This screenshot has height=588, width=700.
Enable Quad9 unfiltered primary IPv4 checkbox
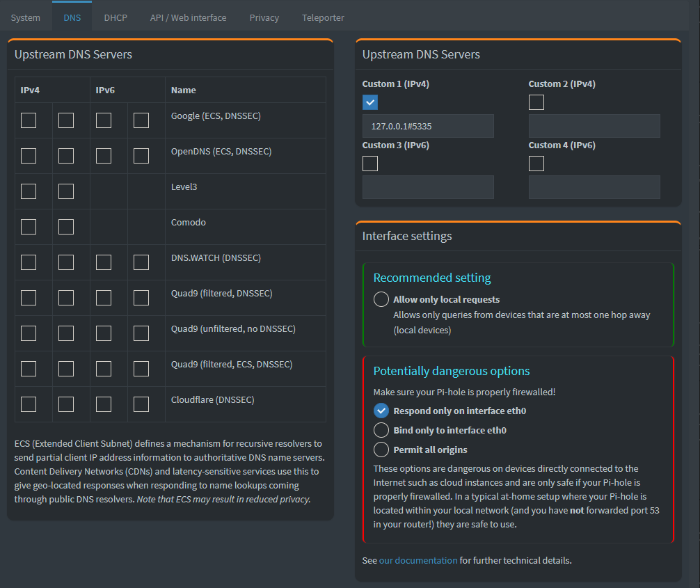[x=29, y=333]
